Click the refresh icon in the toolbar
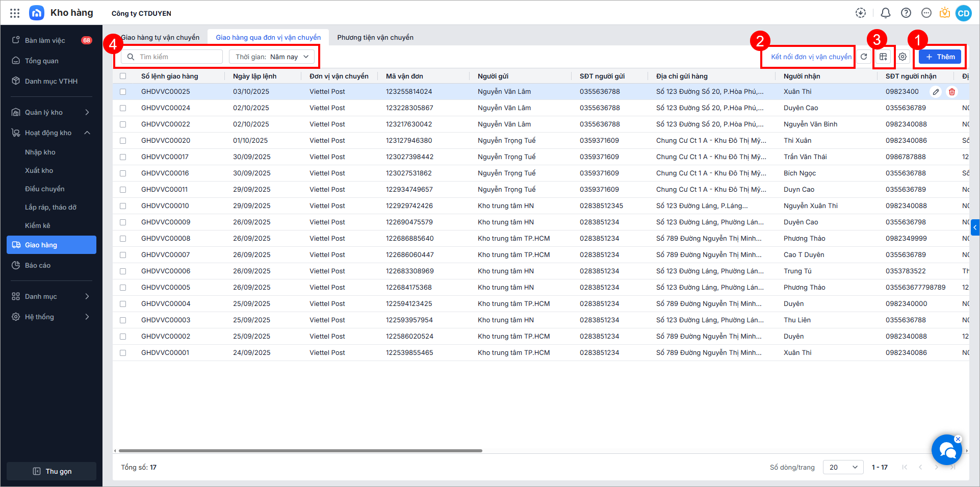The width and height of the screenshot is (980, 487). [x=864, y=57]
